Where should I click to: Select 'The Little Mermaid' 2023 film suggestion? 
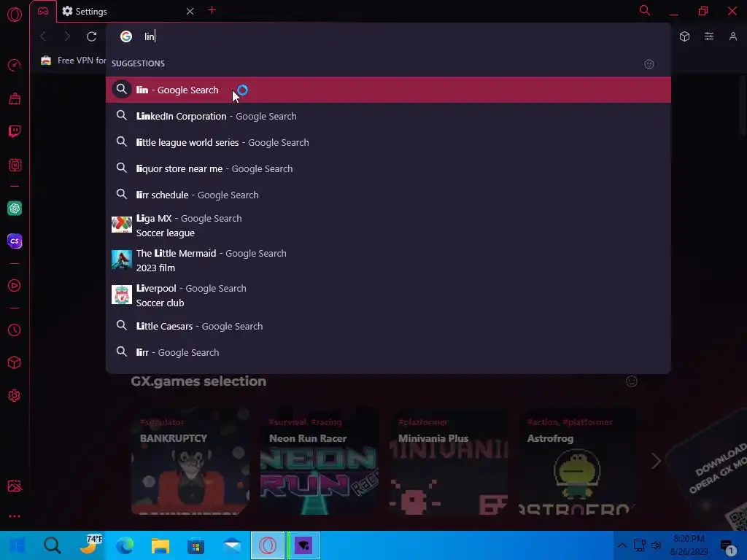tap(388, 260)
